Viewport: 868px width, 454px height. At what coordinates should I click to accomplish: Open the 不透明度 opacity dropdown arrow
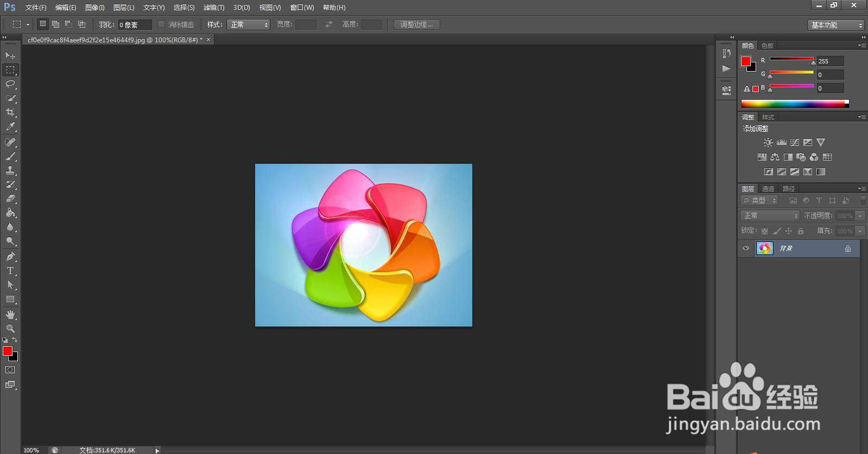coord(860,216)
